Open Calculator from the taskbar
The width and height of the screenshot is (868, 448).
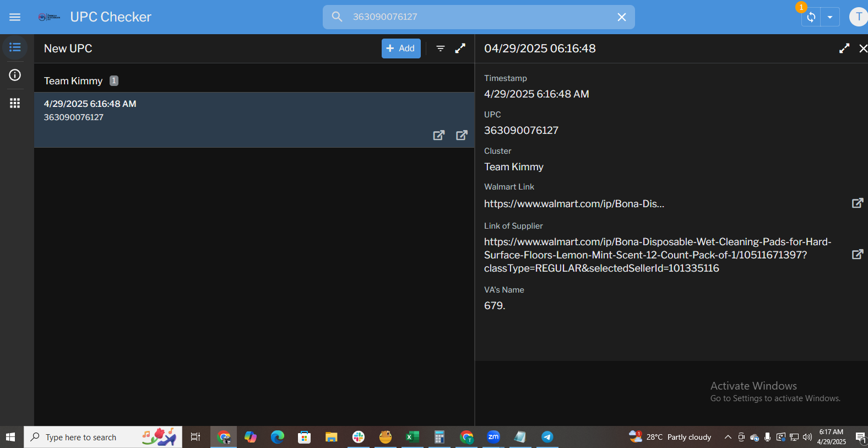439,437
